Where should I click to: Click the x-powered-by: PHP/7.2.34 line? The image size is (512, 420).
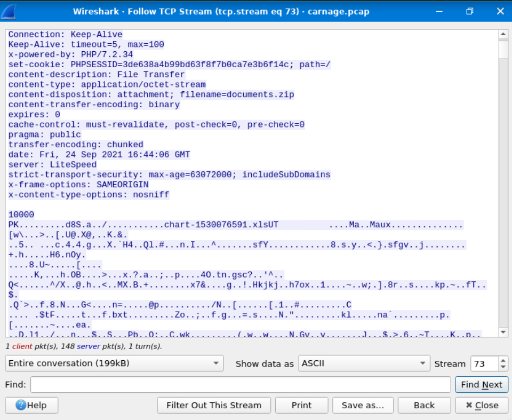click(71, 54)
